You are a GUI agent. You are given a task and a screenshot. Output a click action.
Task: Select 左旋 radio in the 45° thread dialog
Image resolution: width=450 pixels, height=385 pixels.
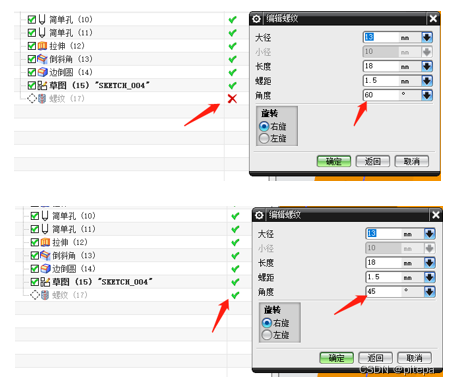tap(267, 335)
